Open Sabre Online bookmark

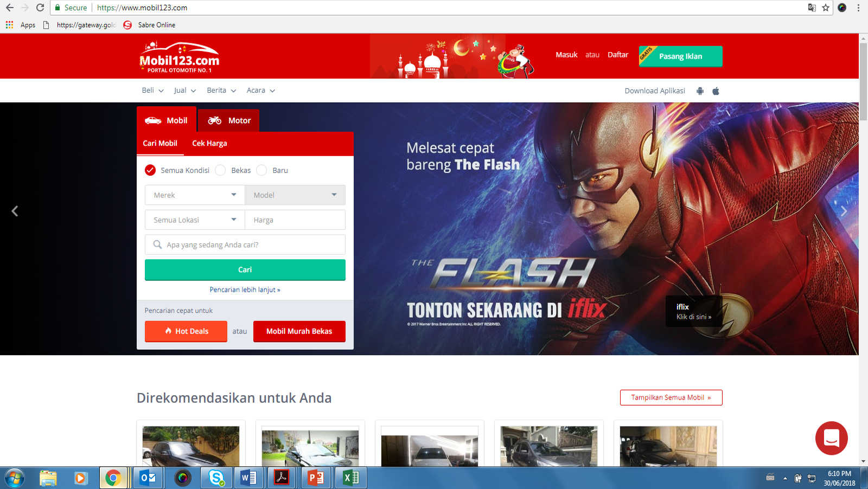tap(149, 25)
